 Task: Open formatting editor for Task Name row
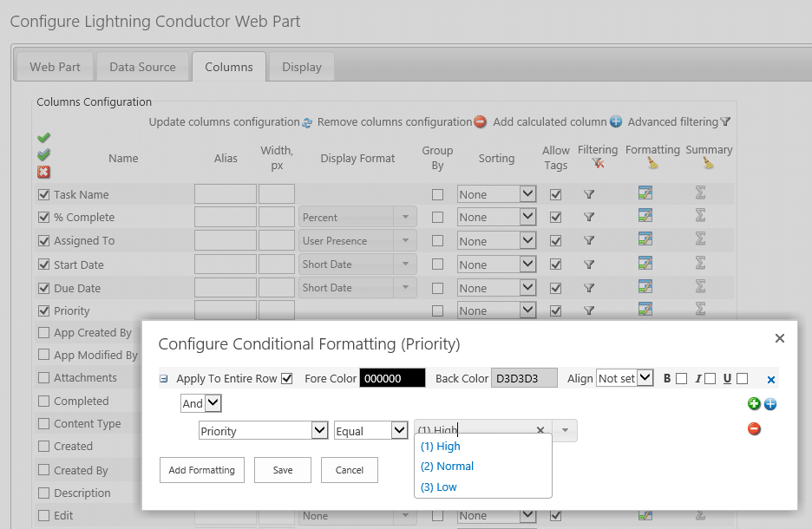point(645,193)
